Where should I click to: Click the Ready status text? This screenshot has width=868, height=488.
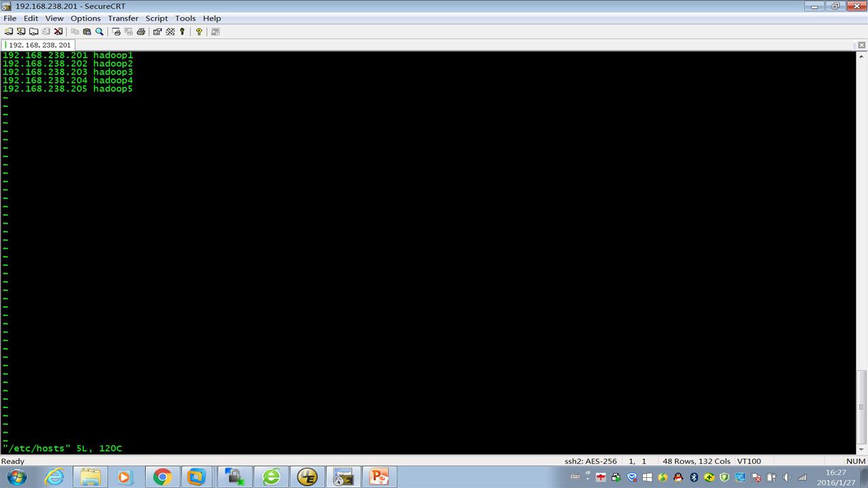pos(13,461)
